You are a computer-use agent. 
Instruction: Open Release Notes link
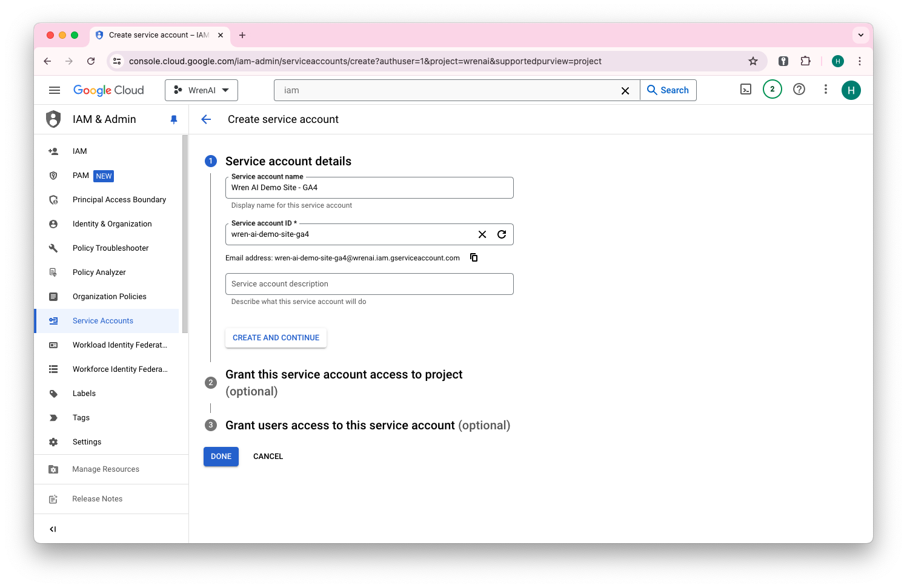111,499
